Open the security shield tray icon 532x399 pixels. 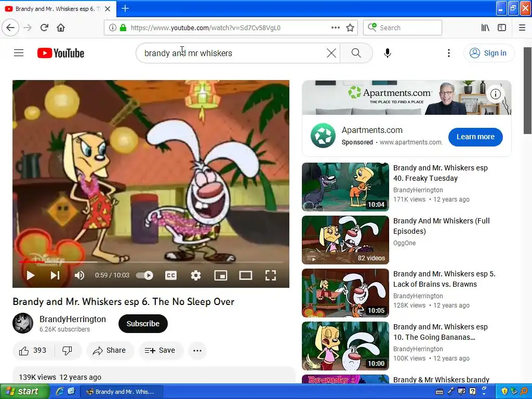[x=504, y=392]
